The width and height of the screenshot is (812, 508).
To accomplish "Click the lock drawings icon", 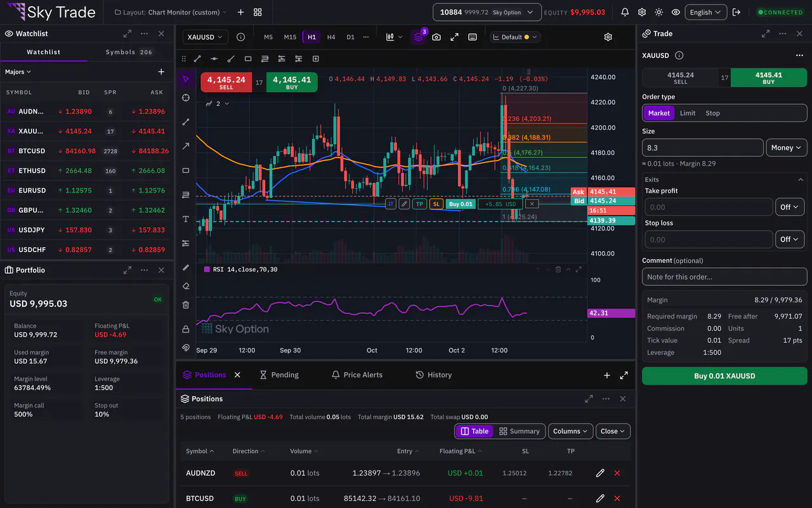I will coord(186,329).
